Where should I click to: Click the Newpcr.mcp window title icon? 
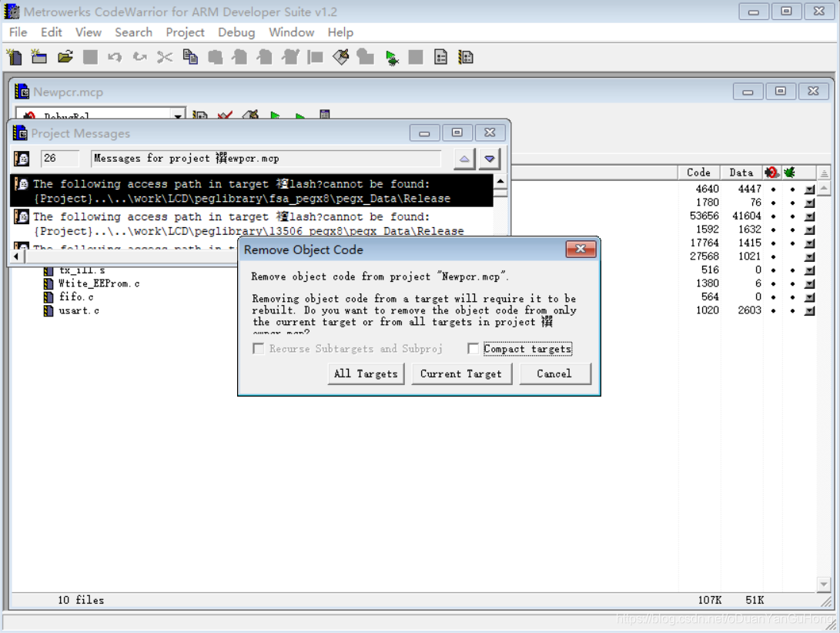22,92
